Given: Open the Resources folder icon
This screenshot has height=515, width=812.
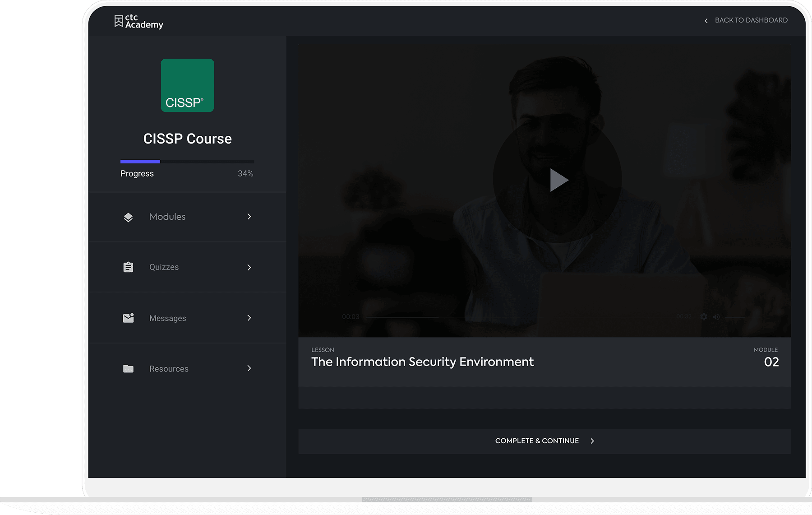Looking at the screenshot, I should click(128, 368).
